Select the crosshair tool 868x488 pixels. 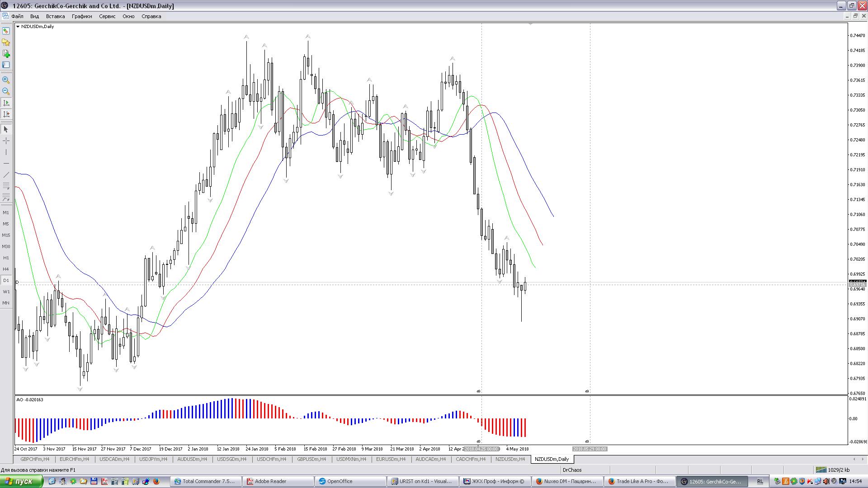(6, 141)
